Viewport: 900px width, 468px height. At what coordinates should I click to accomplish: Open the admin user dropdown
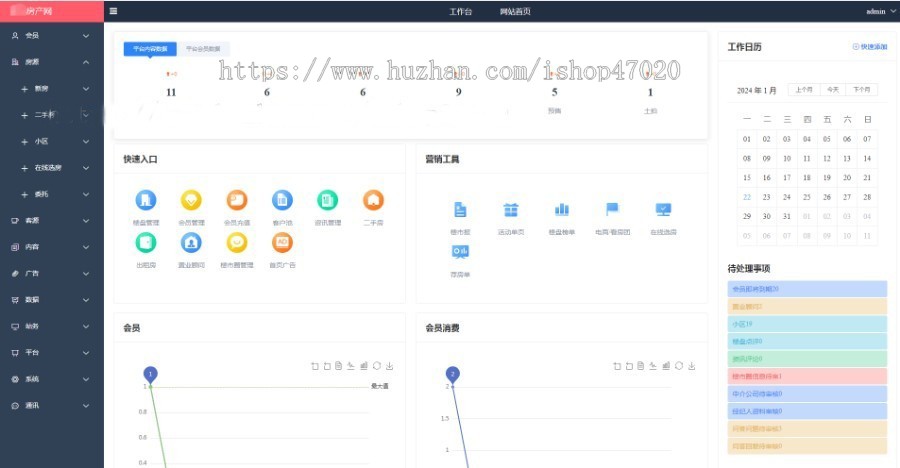pos(880,11)
